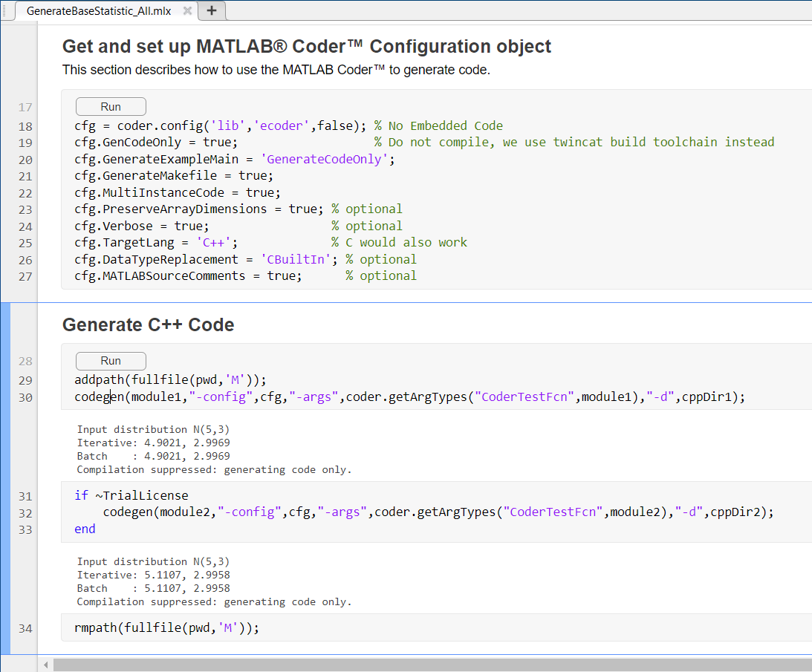The height and width of the screenshot is (672, 812).
Task: Click the rmpath code line
Action: pos(166,628)
